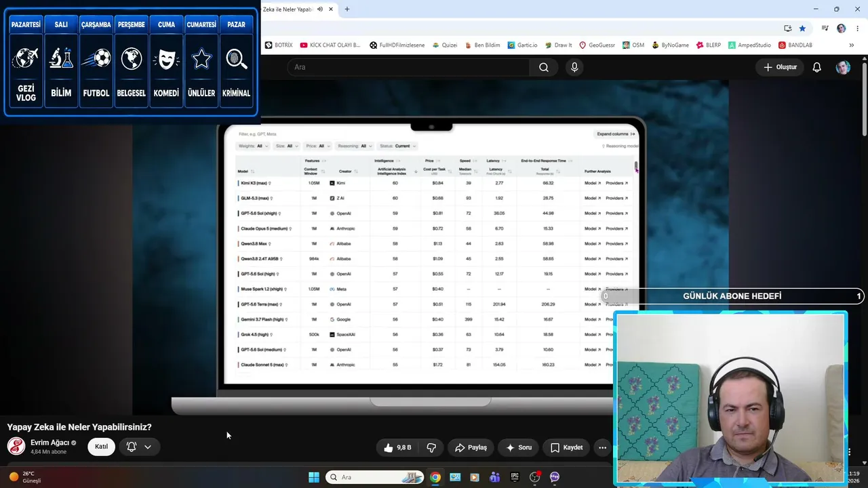Click the Kaydet save button
The width and height of the screenshot is (868, 488).
[567, 447]
